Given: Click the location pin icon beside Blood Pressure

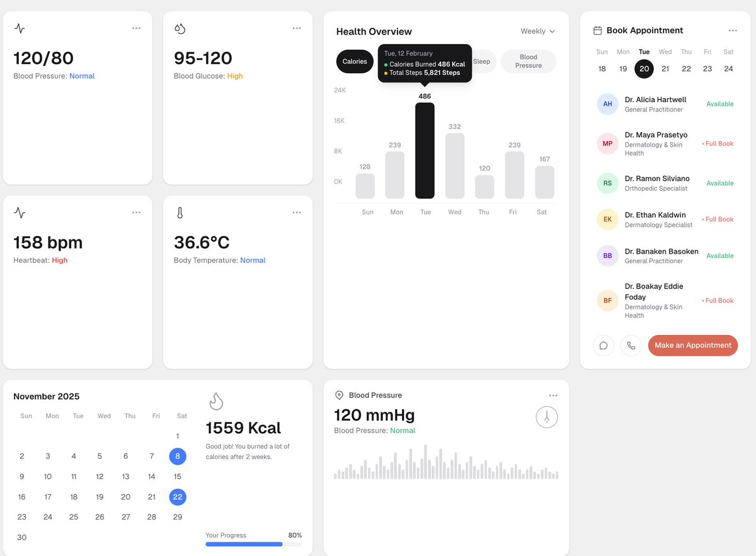Looking at the screenshot, I should [x=339, y=395].
